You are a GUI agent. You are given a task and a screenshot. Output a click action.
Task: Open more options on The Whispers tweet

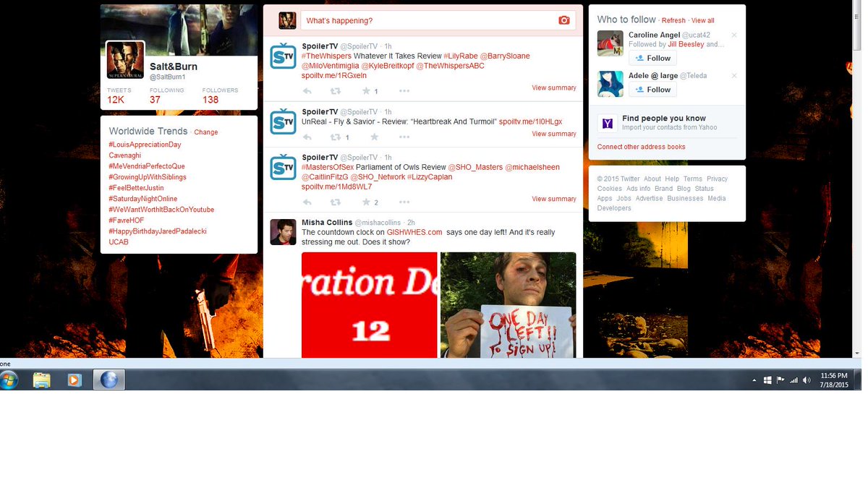click(x=404, y=91)
